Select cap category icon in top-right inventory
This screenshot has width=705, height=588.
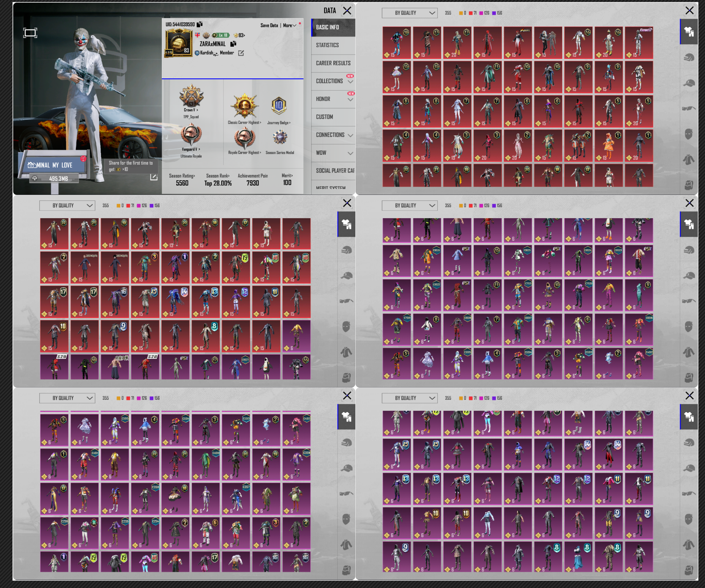coord(689,83)
